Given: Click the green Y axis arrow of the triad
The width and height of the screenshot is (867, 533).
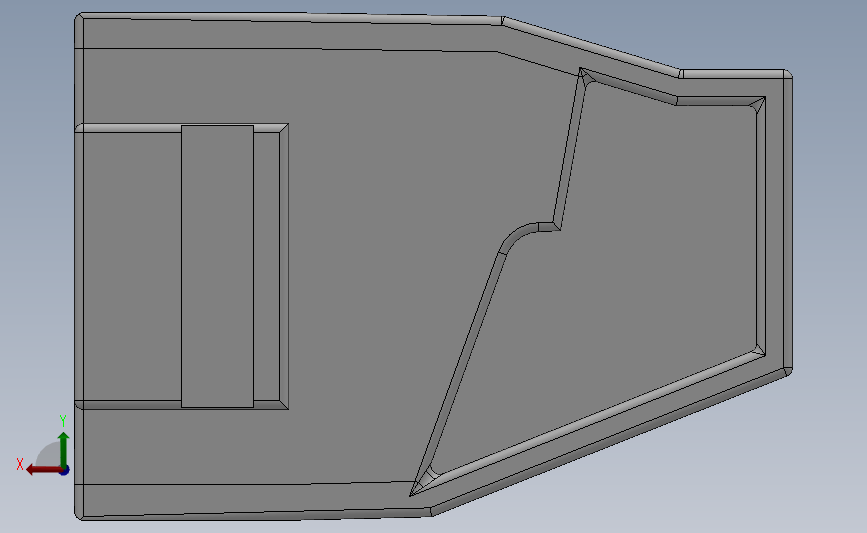Looking at the screenshot, I should [64, 450].
